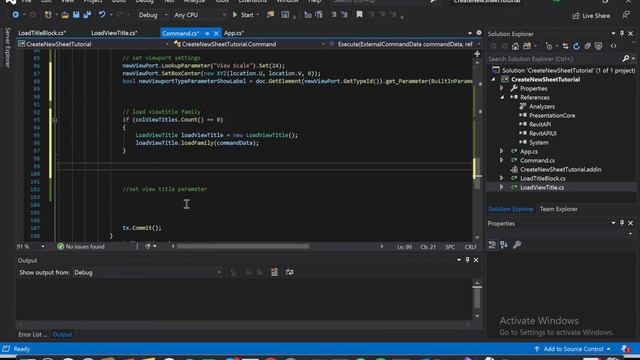Close the Command.cs tab
Viewport: 640px width, 360px height.
[216, 33]
